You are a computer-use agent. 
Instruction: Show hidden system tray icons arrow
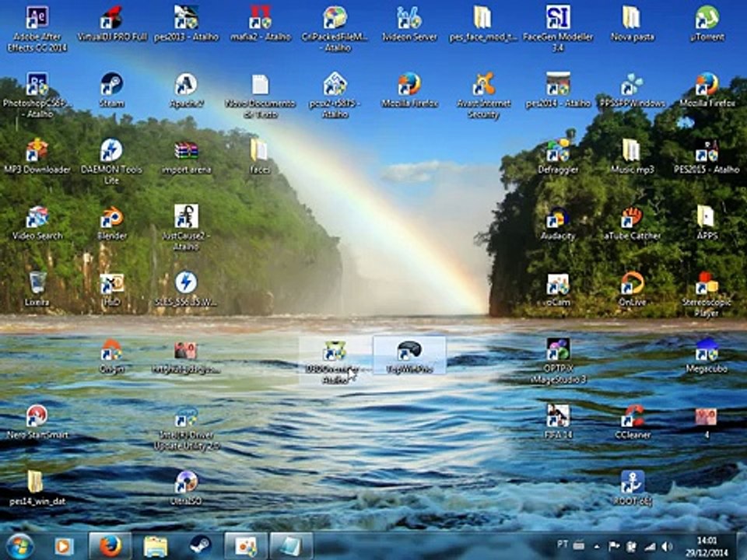tap(597, 546)
